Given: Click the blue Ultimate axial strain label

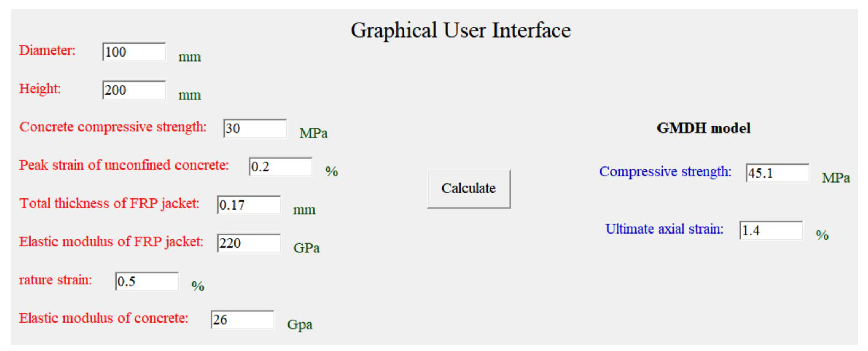Looking at the screenshot, I should click(x=664, y=229).
